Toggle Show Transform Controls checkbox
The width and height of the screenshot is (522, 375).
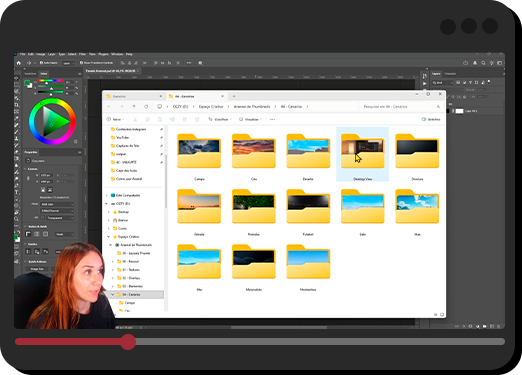tap(81, 63)
